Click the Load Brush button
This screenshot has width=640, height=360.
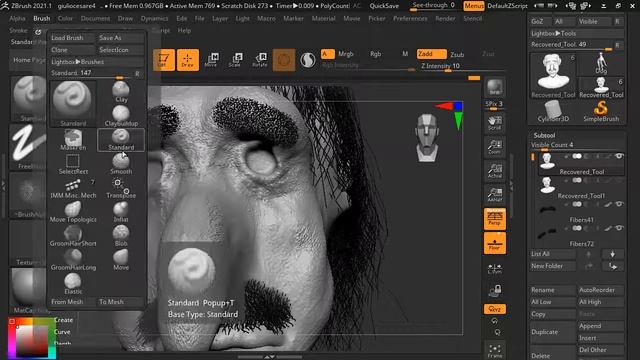pos(72,38)
